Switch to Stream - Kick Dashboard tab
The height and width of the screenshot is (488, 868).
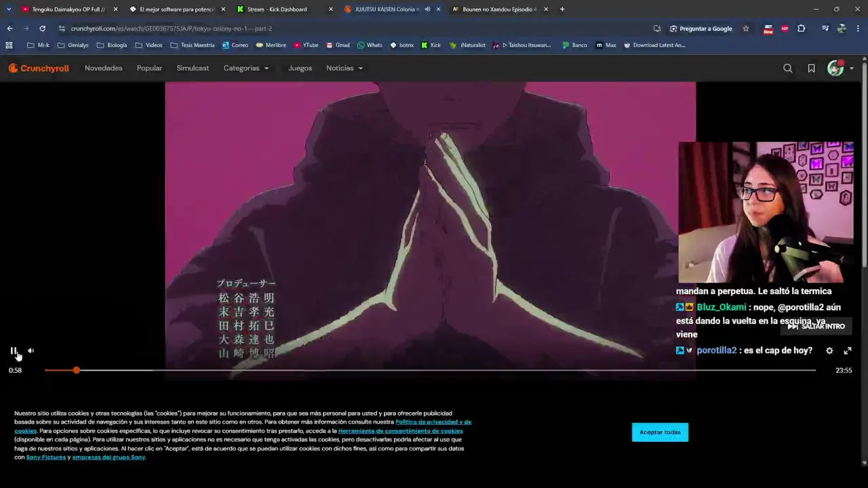[x=278, y=9]
